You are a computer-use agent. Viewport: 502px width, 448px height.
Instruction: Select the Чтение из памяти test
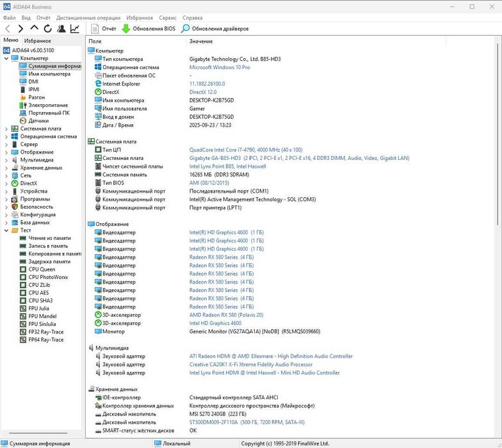[50, 238]
